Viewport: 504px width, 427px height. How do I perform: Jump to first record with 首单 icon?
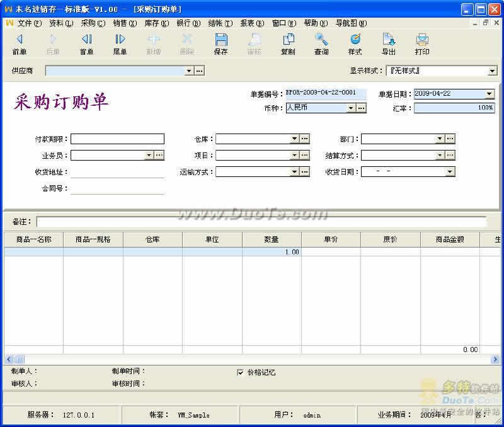pos(86,43)
